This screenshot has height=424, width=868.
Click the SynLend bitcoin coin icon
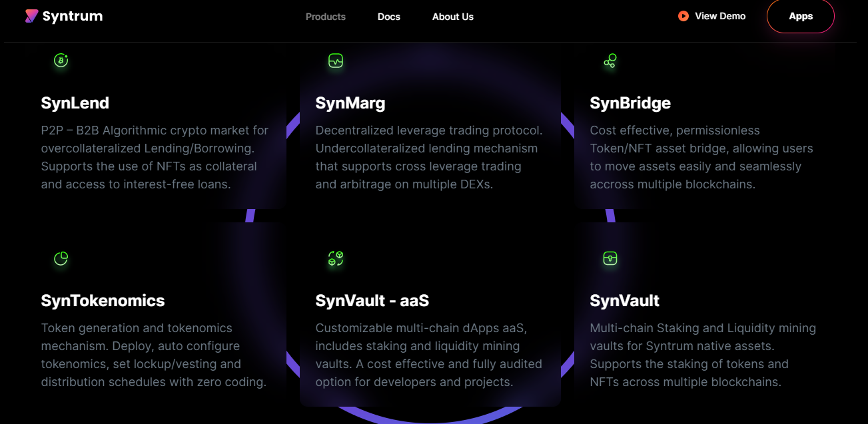[x=61, y=61]
